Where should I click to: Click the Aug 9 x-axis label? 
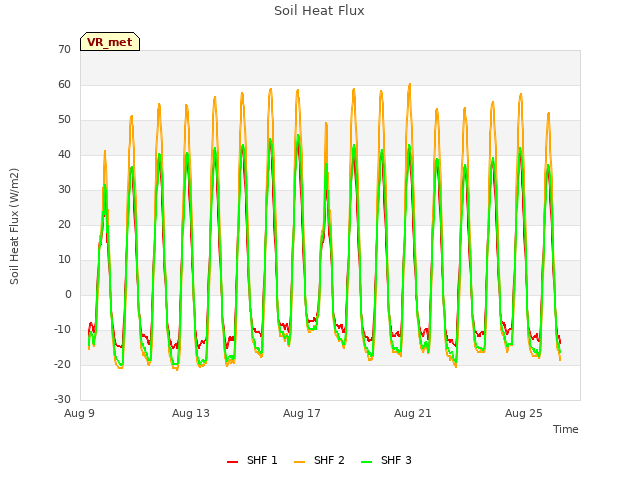(x=79, y=413)
